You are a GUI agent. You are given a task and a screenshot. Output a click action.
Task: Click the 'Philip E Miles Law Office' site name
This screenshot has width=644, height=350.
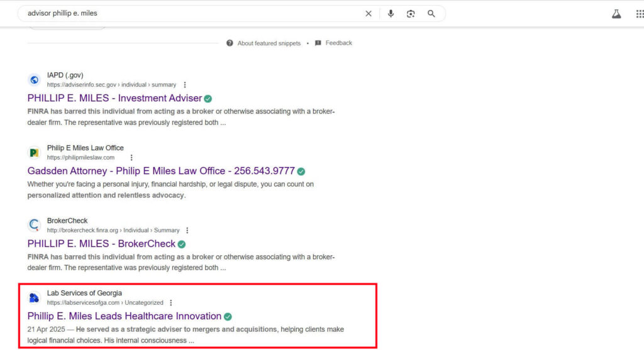point(85,148)
